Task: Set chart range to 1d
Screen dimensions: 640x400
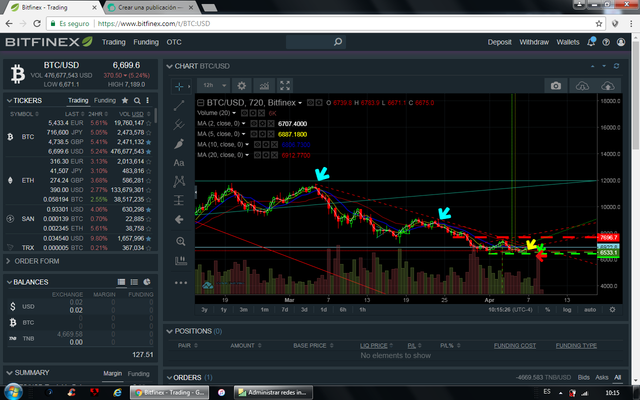Action: [x=323, y=310]
